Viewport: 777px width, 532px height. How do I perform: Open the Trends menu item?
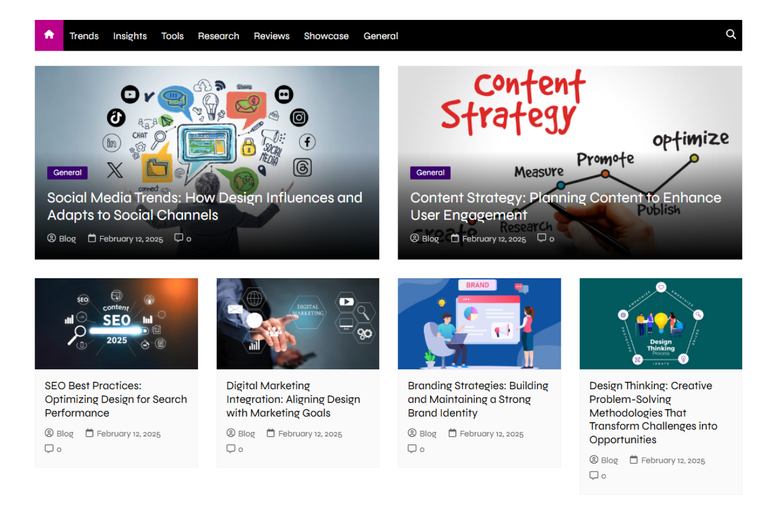[84, 36]
